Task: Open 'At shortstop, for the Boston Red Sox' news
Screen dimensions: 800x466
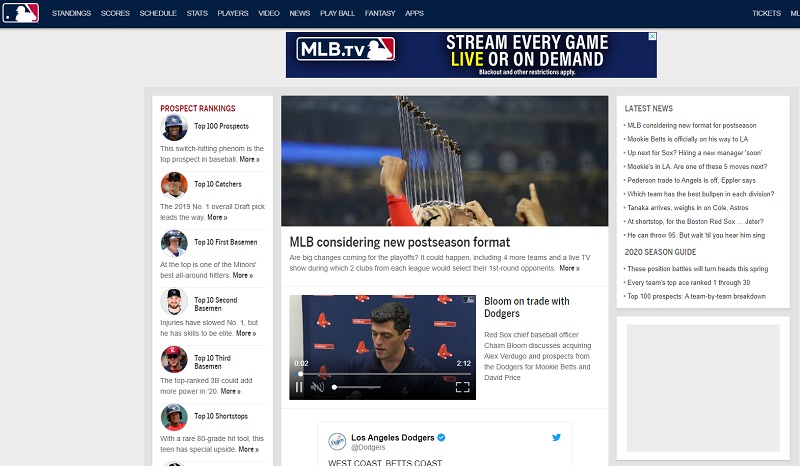Action: [695, 222]
